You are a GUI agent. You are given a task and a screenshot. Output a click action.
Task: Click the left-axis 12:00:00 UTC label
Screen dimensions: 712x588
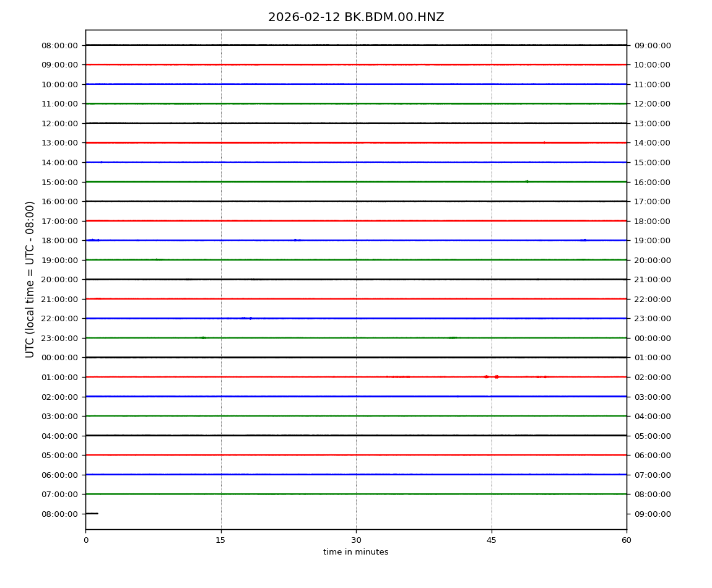59,123
